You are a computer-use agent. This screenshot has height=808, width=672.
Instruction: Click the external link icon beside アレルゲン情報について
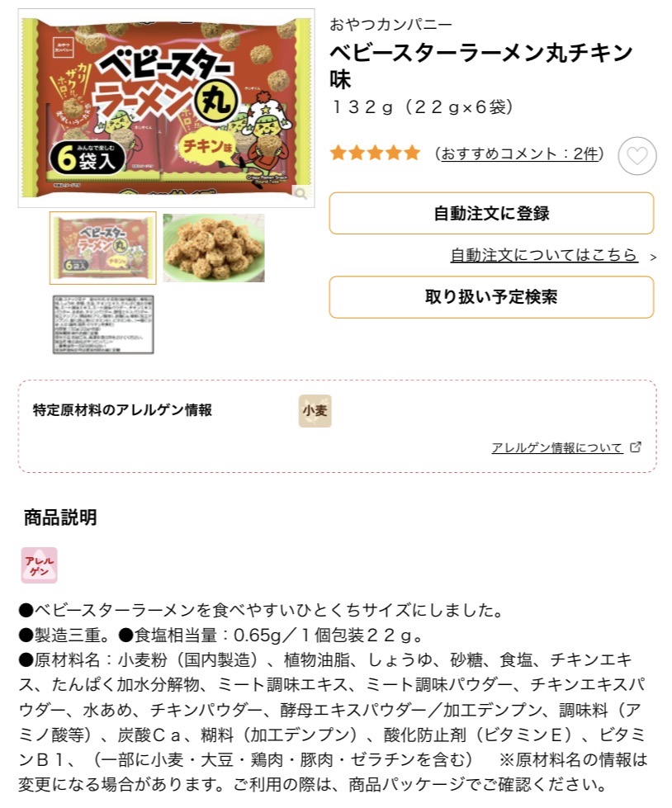[x=636, y=447]
